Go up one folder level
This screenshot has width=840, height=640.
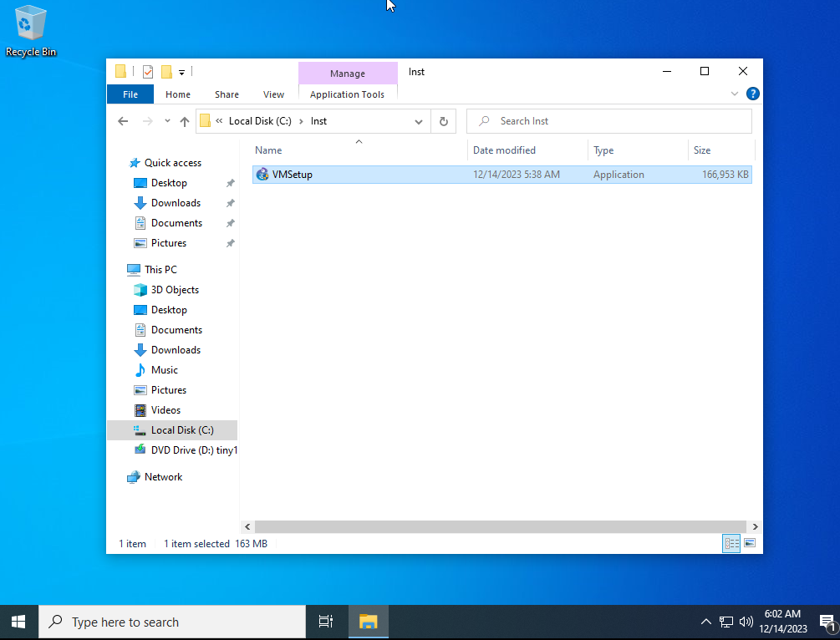click(x=184, y=122)
